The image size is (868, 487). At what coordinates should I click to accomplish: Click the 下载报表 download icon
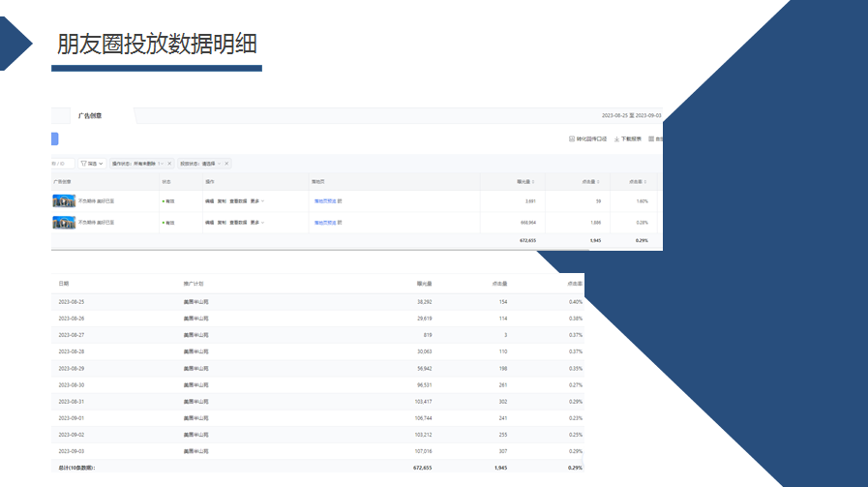click(616, 139)
